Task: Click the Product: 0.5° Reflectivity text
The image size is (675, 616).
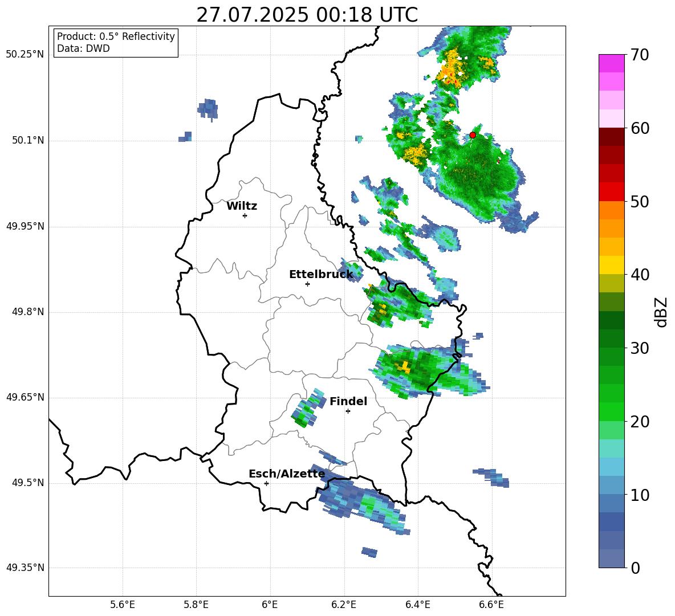Action: pos(116,36)
